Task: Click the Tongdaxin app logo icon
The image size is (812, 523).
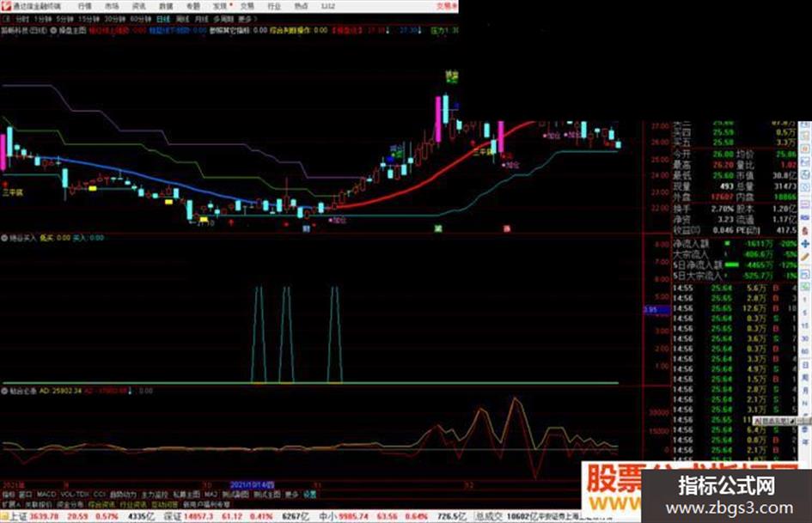Action: point(6,6)
